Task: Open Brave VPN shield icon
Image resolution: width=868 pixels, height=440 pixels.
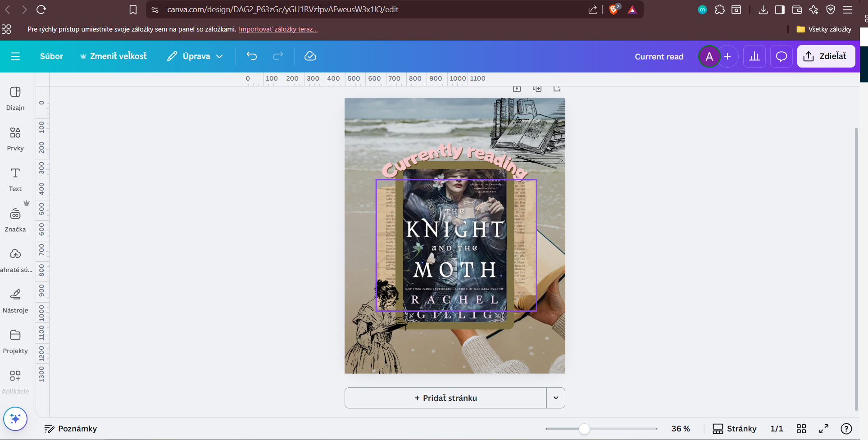Action: [x=831, y=9]
